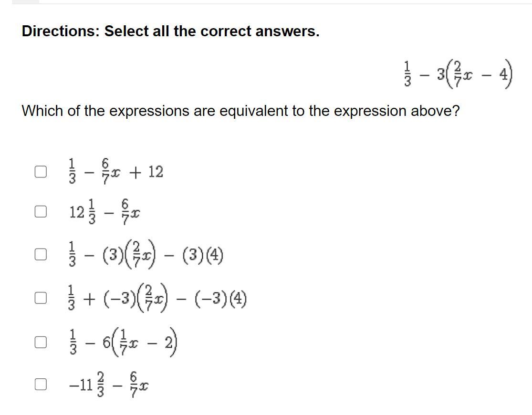Click the answer label 12 1/3 − 6/7x
This screenshot has height=415, width=532.
(105, 211)
